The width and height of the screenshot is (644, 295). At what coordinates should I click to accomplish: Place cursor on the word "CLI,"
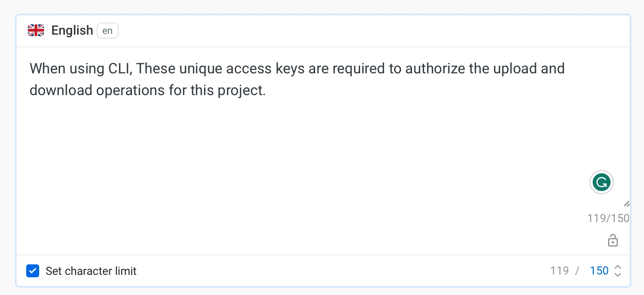click(x=120, y=69)
